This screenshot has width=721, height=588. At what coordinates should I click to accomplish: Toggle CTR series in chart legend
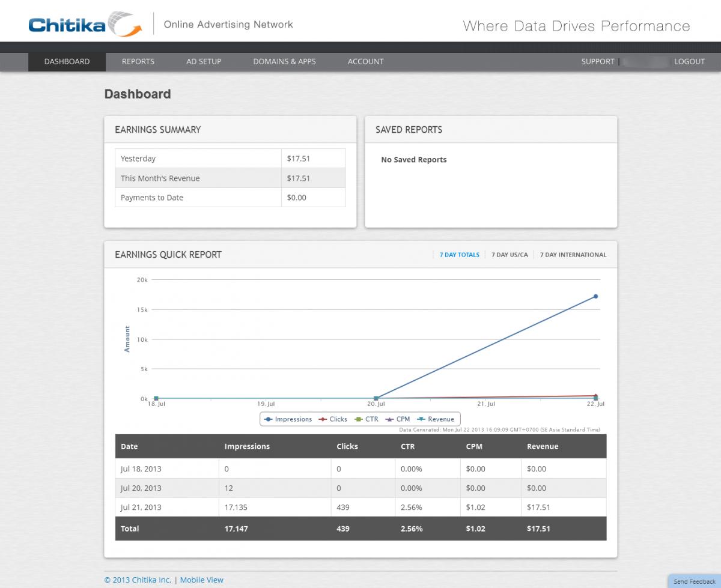(367, 419)
